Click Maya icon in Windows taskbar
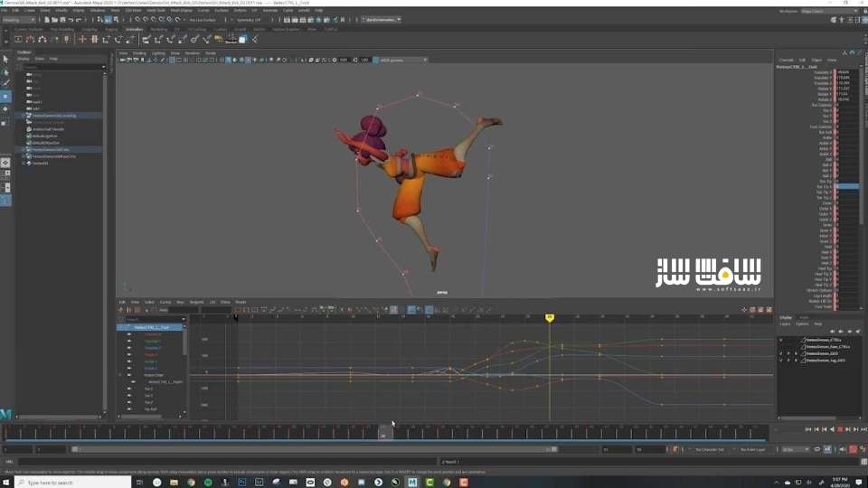Screen dimensions: 868x488 (x=412, y=483)
